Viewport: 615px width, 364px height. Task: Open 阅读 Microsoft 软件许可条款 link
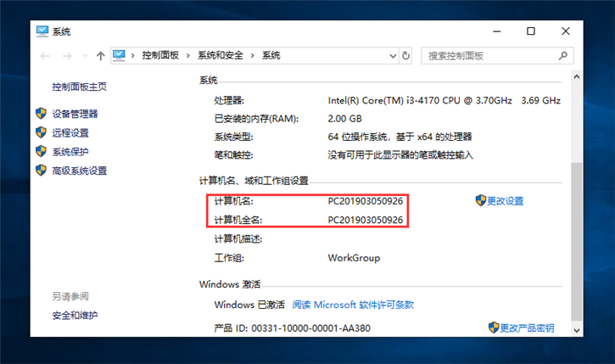coord(353,305)
